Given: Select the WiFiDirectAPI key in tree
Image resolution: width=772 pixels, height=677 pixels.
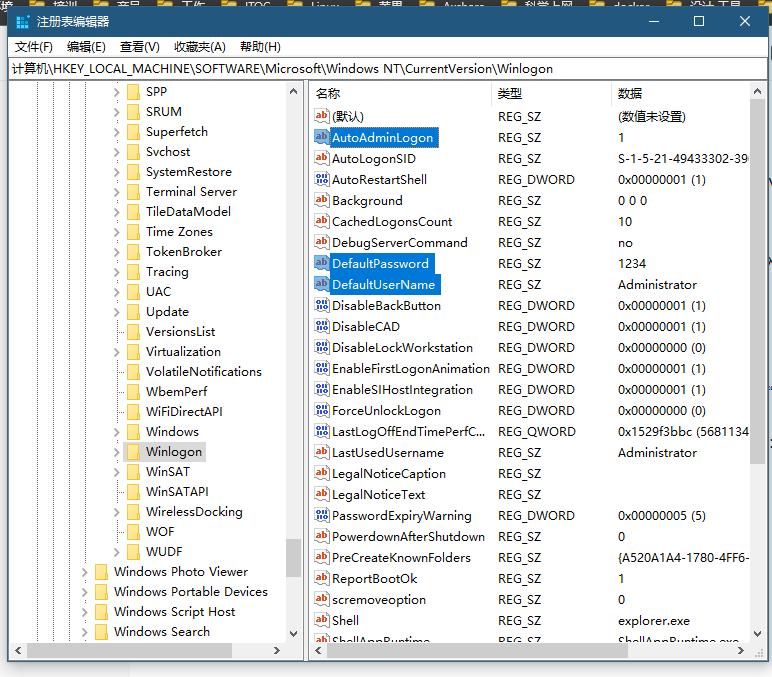Looking at the screenshot, I should coord(184,412).
